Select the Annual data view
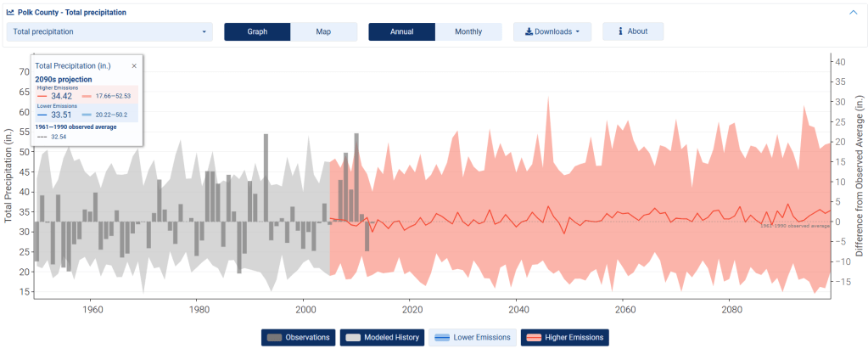Viewport: 868px width, 354px height. click(x=401, y=32)
